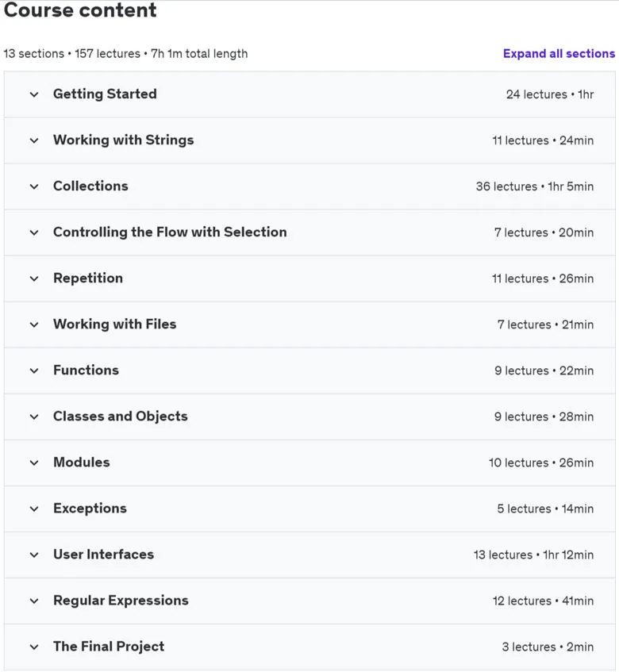Click The Final Project section title
619x672 pixels.
click(x=109, y=647)
